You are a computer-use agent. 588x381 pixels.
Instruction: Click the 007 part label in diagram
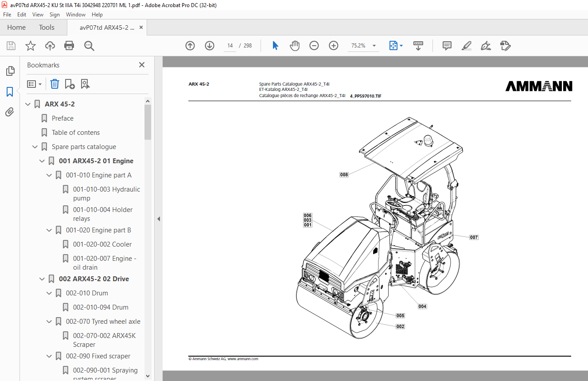[x=474, y=237]
